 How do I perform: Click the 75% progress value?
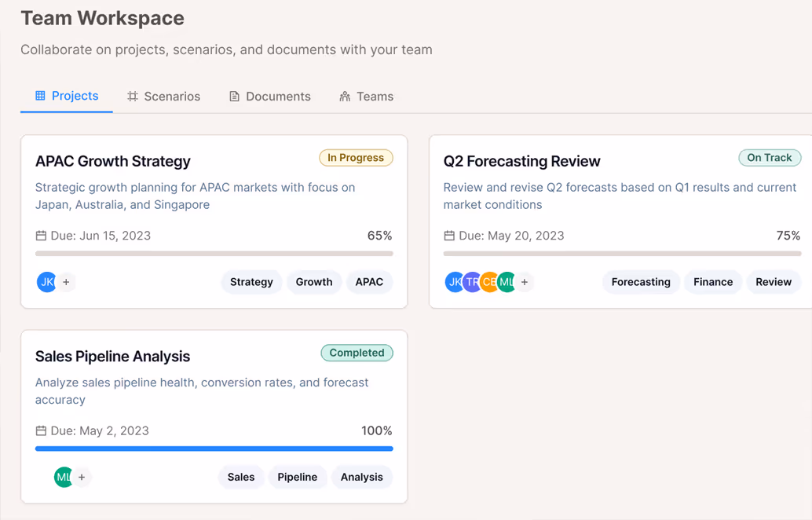[x=788, y=236]
